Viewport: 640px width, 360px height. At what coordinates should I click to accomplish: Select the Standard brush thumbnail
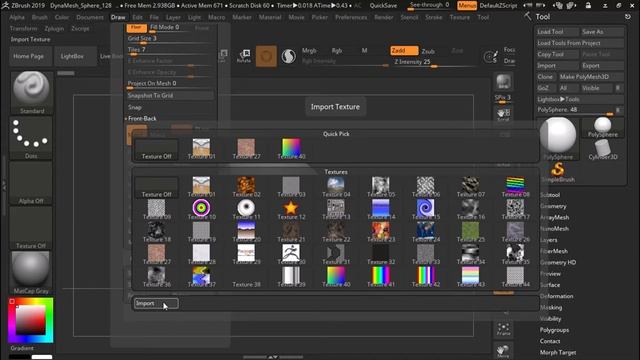pyautogui.click(x=31, y=92)
